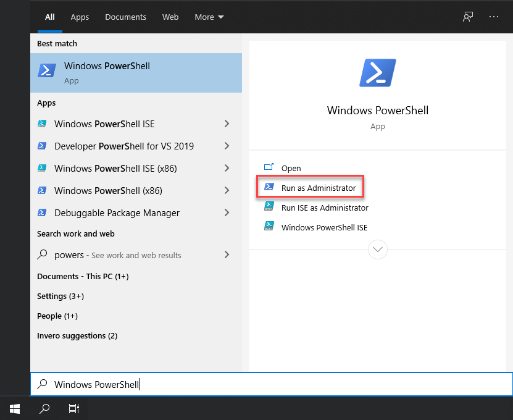
Task: Open Windows PowerShell
Action: coord(291,167)
